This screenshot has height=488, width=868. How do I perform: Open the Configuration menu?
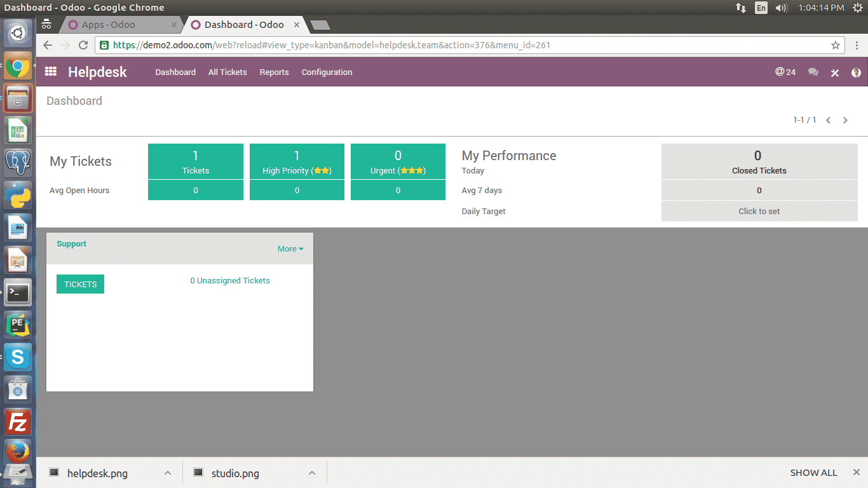coord(327,72)
